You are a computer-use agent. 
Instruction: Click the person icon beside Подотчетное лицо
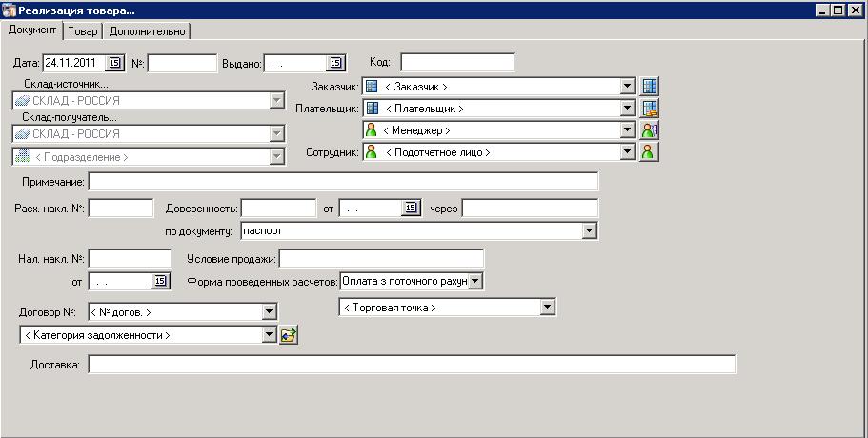tap(650, 152)
